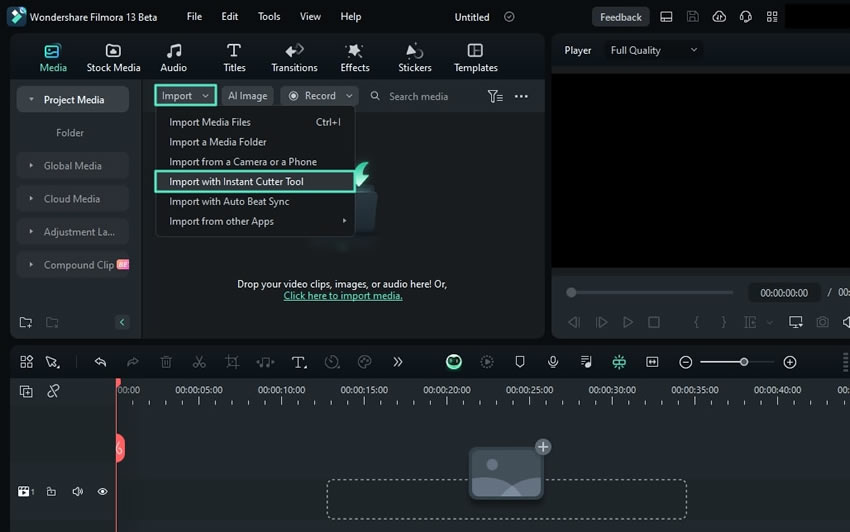
Task: Select Import from a Camera or a Phone
Action: [255, 162]
